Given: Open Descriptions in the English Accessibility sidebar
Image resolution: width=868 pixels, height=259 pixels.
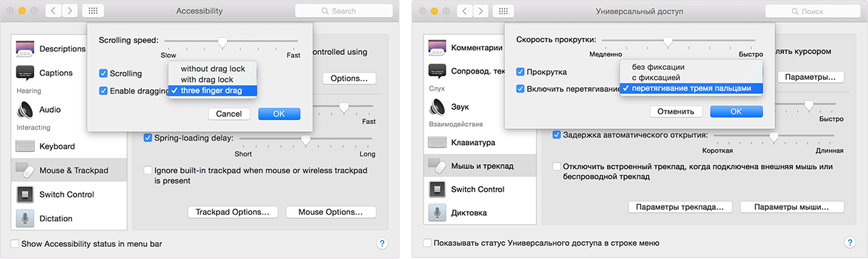Looking at the screenshot, I should (x=50, y=49).
